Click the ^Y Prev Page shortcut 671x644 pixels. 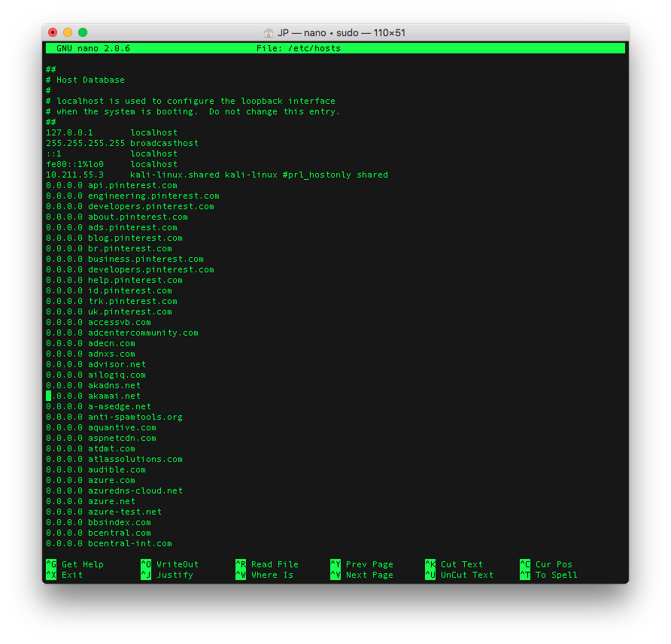click(362, 564)
